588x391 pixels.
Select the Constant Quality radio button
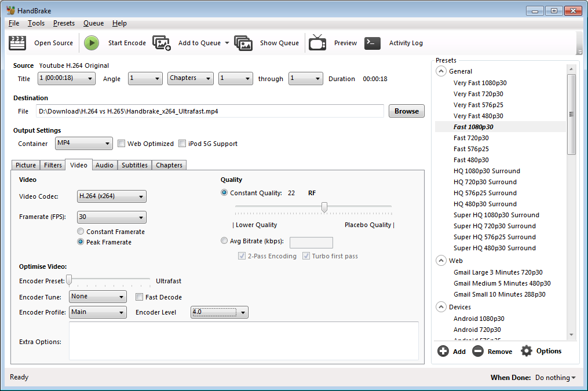[224, 193]
